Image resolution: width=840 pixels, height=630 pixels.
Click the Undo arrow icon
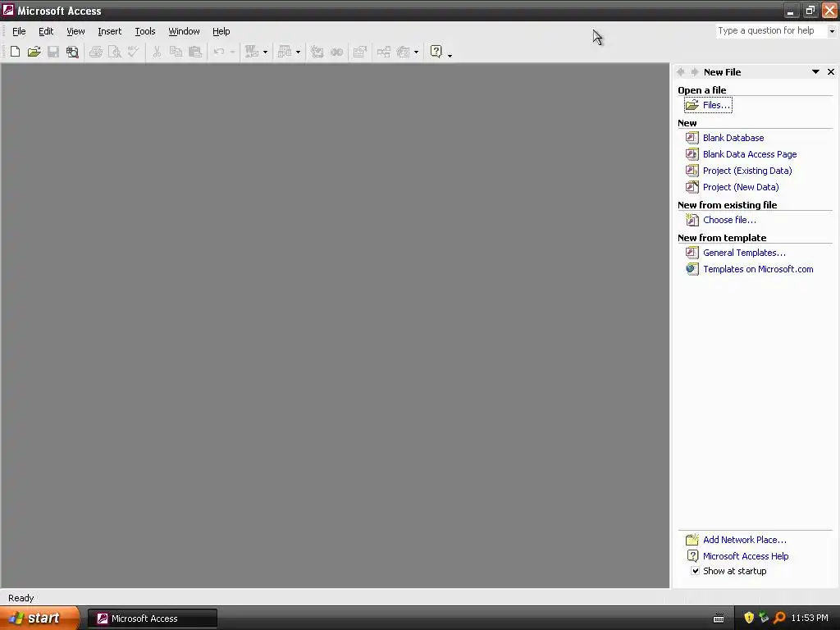click(x=219, y=52)
